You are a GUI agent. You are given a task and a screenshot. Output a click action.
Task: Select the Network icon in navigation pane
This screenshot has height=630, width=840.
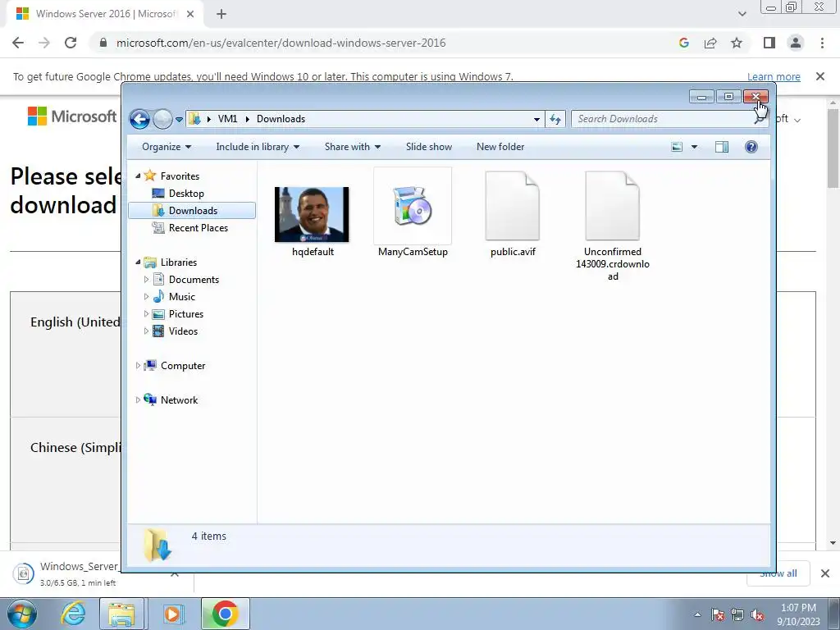tap(151, 399)
